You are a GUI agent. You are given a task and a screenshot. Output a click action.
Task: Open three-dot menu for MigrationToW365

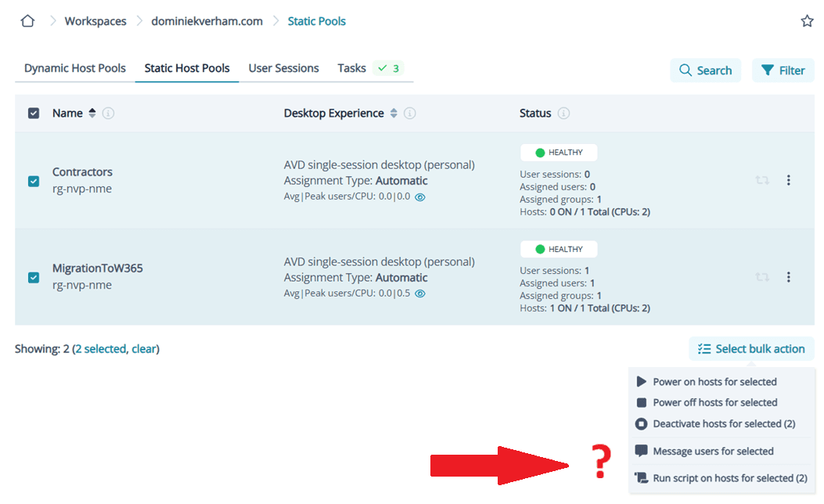(788, 277)
